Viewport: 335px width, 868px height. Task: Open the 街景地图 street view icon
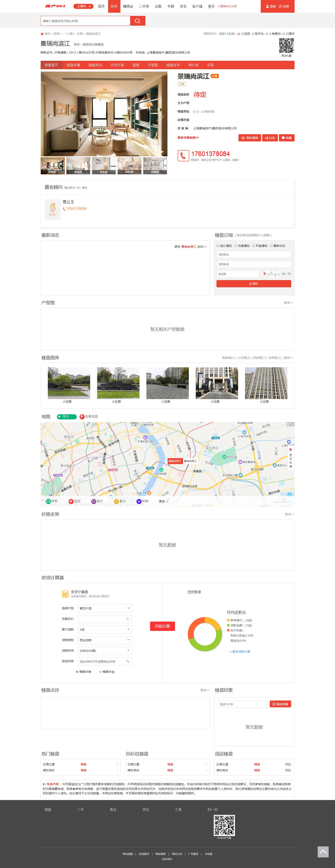(x=82, y=417)
